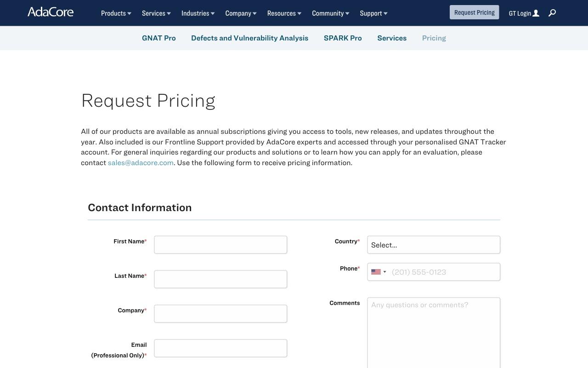Expand the Company menu

click(241, 13)
